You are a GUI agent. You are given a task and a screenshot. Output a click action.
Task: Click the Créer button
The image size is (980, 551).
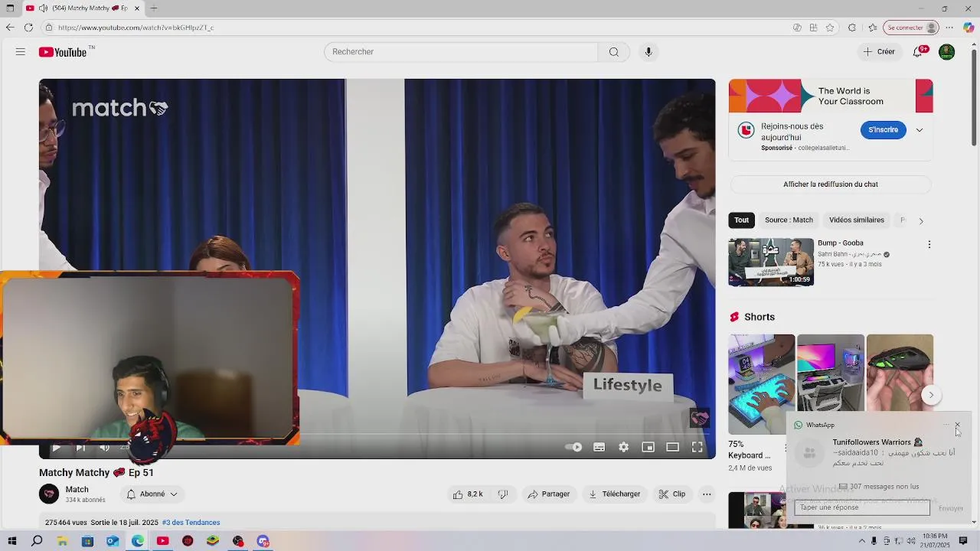click(x=878, y=52)
